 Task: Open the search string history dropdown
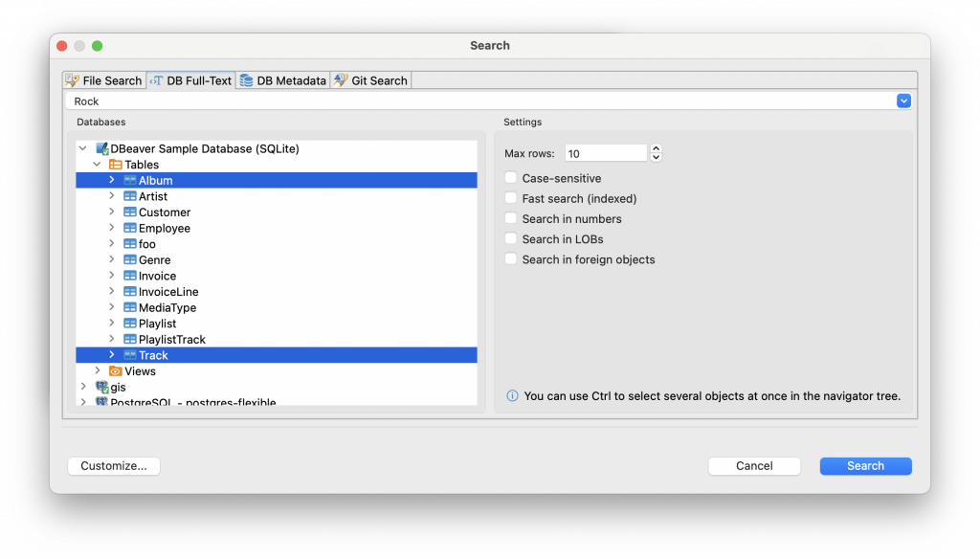903,101
